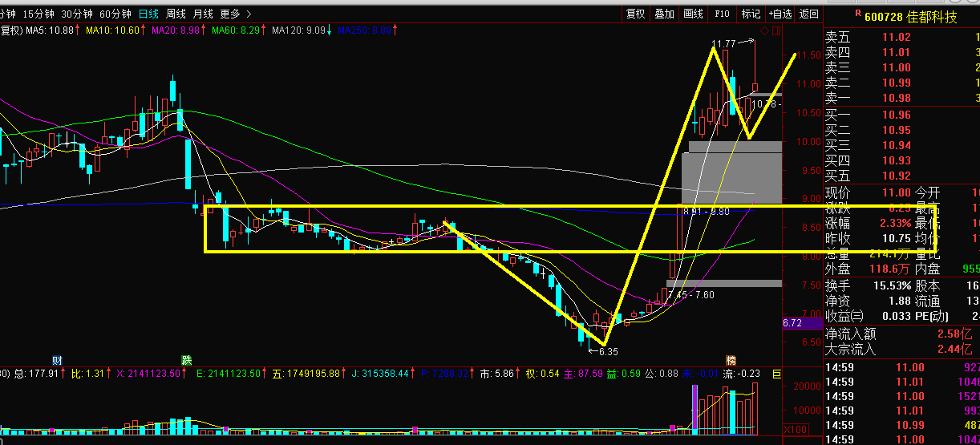Click the 净流入额 2.58亿 row

(902, 334)
